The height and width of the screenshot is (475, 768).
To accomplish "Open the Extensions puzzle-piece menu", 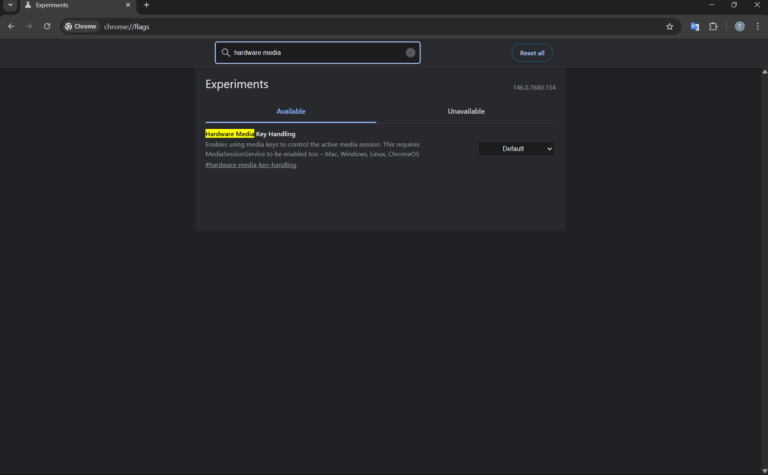I will tap(713, 26).
